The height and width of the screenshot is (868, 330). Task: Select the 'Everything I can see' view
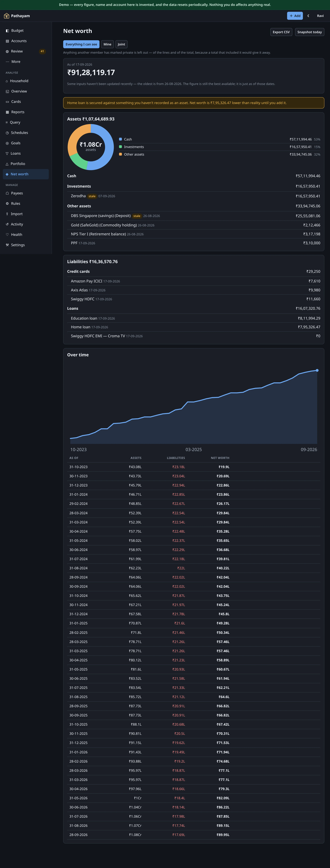81,44
